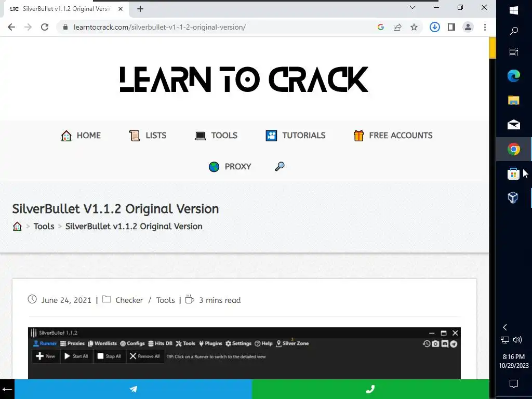Click the blue Telegram button
Viewport: 532px width, 399px height.
click(x=134, y=389)
